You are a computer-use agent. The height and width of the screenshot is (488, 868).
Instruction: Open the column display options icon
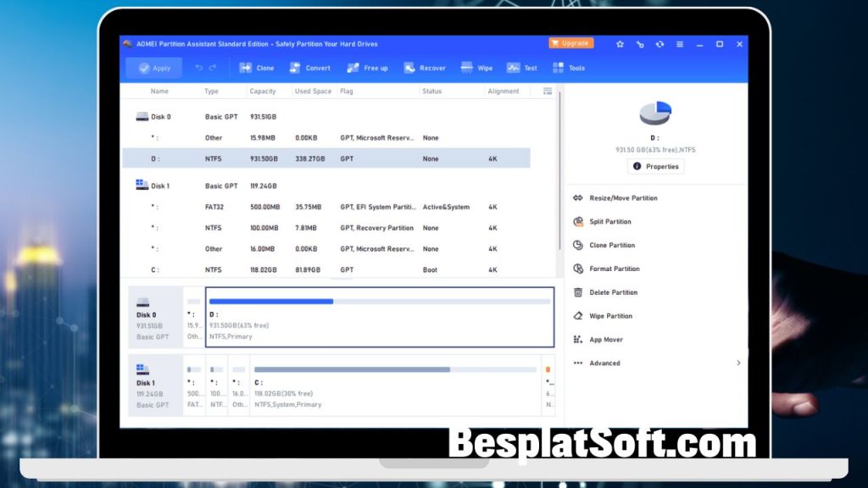coord(546,91)
